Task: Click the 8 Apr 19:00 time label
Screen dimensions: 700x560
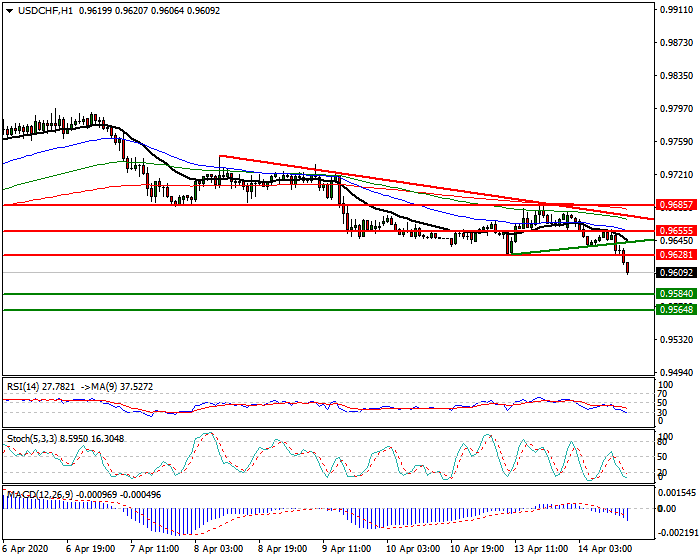Action: pyautogui.click(x=283, y=549)
